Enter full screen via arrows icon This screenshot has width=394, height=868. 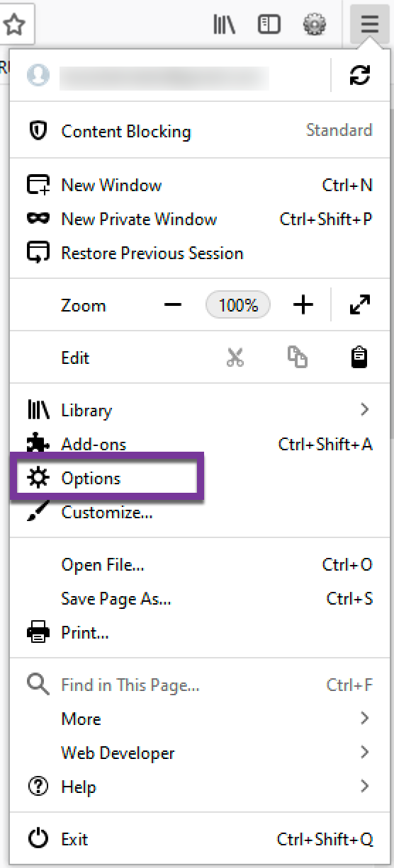point(360,305)
